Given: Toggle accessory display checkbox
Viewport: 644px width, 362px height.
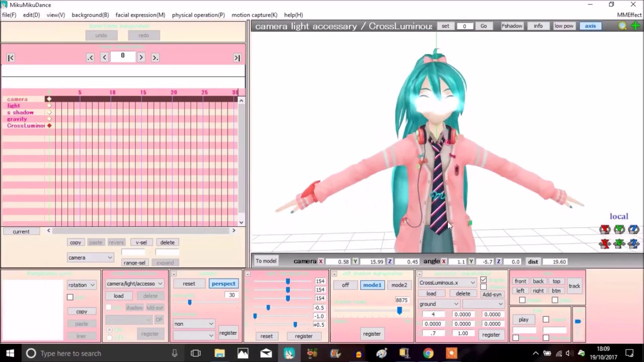Looking at the screenshot, I should pyautogui.click(x=484, y=280).
